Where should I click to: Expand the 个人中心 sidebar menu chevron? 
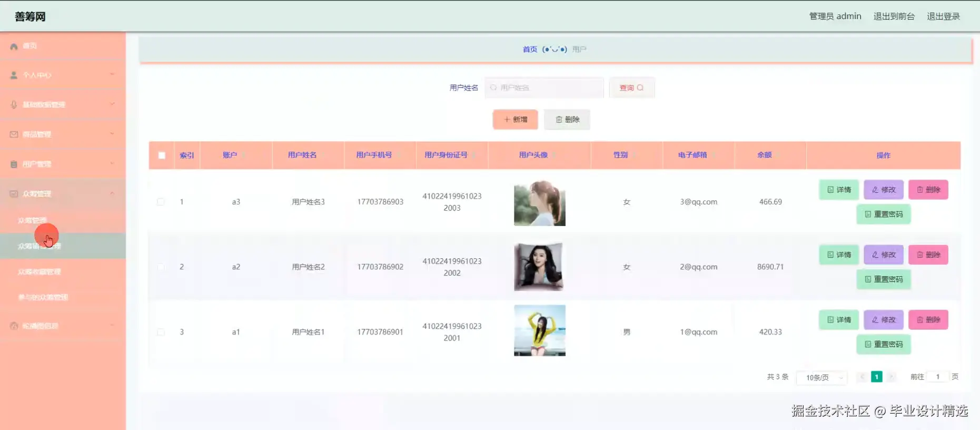[x=112, y=75]
